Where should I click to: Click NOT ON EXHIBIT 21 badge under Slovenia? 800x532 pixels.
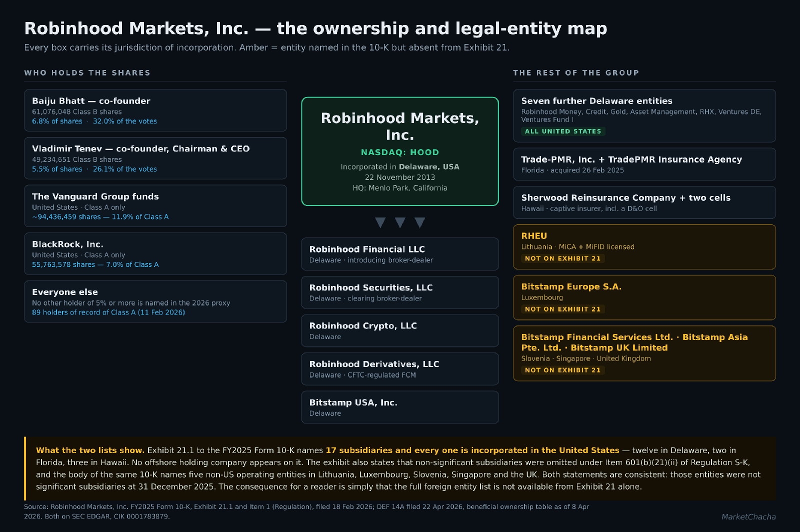click(x=563, y=370)
